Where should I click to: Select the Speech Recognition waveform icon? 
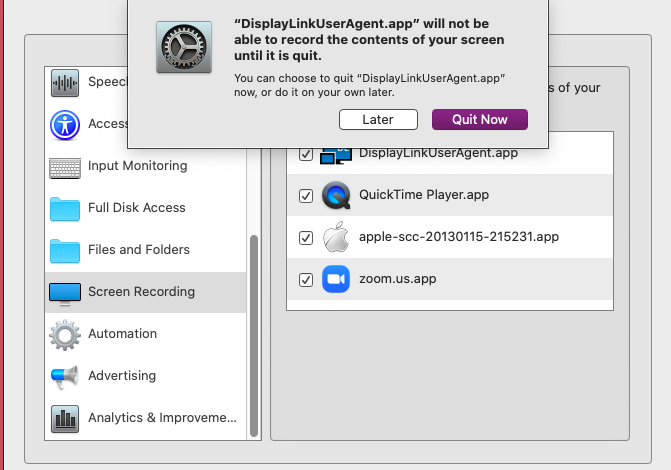[x=65, y=83]
